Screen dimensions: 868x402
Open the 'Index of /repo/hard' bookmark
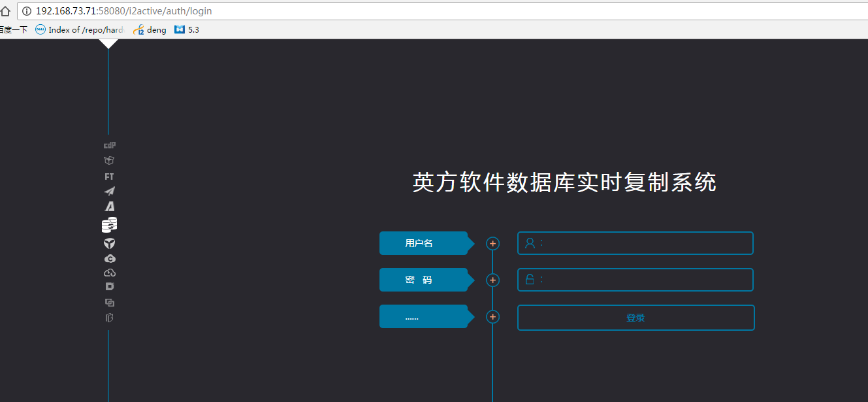[80, 29]
